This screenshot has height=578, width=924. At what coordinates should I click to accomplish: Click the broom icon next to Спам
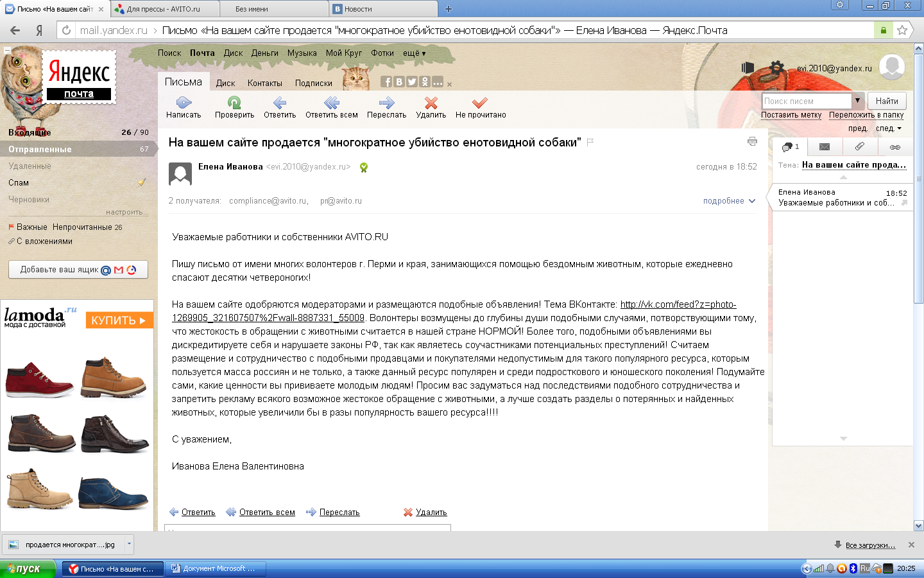click(142, 182)
